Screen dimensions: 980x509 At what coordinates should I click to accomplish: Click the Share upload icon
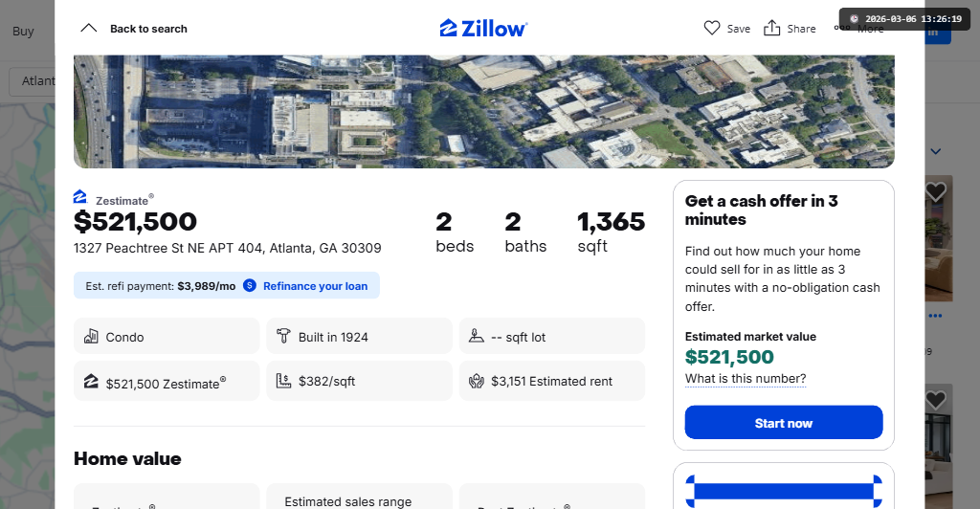(x=772, y=29)
